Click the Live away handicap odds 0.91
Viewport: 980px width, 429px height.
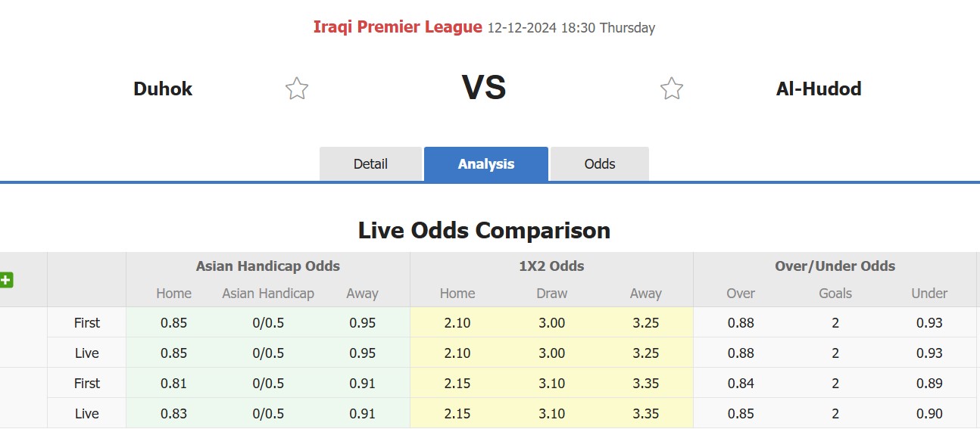(362, 414)
